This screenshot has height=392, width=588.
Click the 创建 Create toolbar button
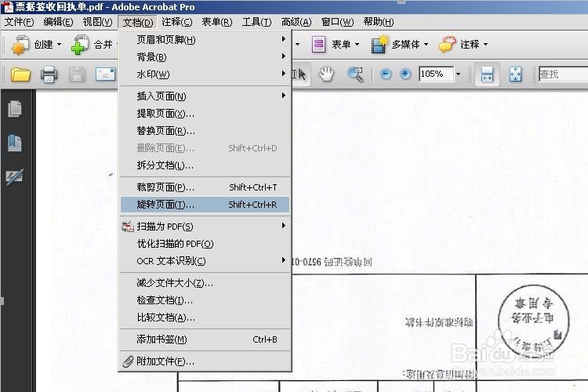[36, 45]
